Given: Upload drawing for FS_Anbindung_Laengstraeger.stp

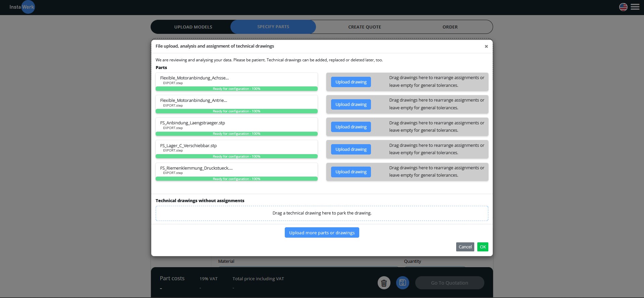Looking at the screenshot, I should pyautogui.click(x=351, y=127).
